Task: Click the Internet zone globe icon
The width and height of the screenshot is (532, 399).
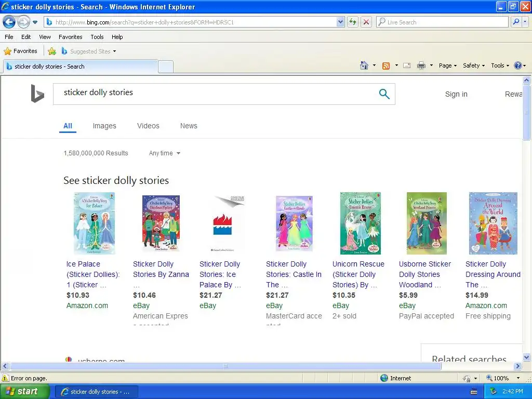Action: [x=384, y=378]
